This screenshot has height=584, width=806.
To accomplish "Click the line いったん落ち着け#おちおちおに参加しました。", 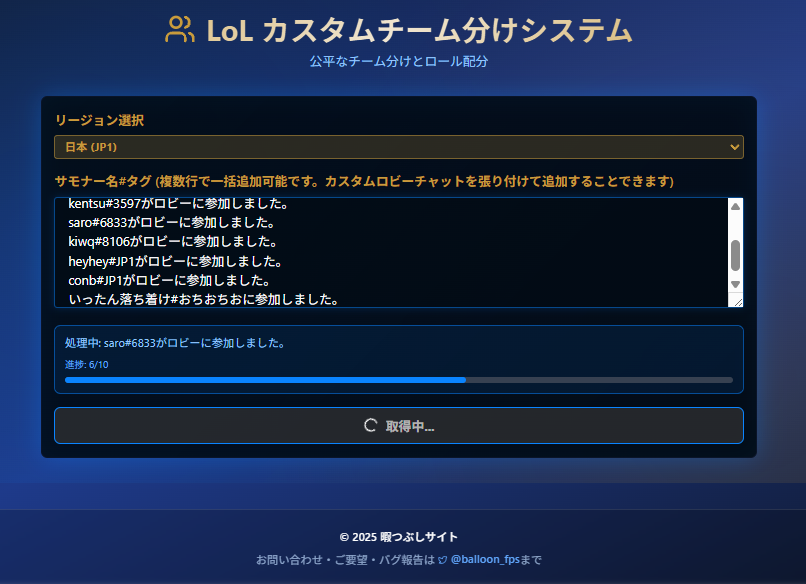I will coord(204,299).
